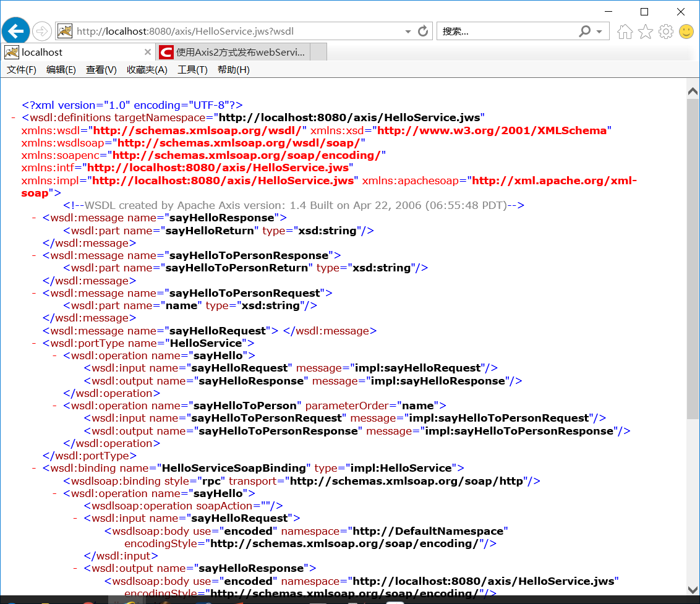Collapse the sayHelloToPerson operation node
Image resolution: width=700 pixels, height=604 pixels.
coord(54,406)
